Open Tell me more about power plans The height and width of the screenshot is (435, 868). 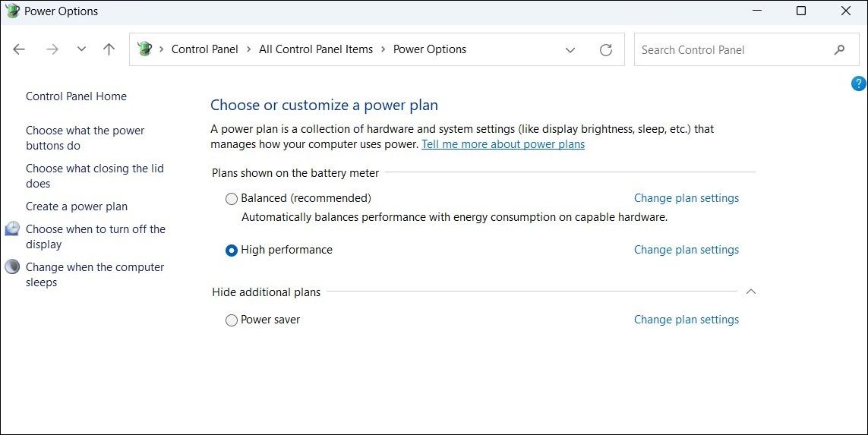(x=503, y=144)
